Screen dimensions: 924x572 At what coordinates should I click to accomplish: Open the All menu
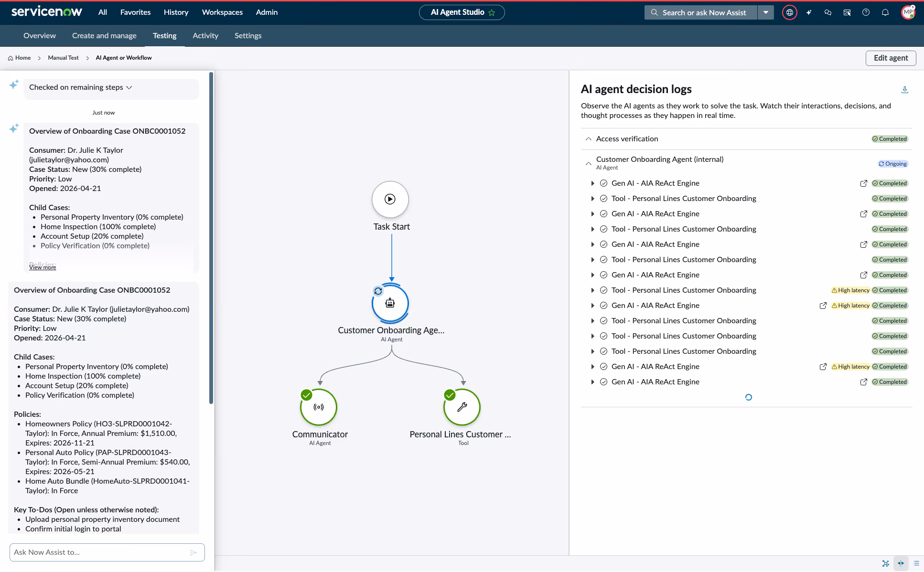(x=103, y=12)
